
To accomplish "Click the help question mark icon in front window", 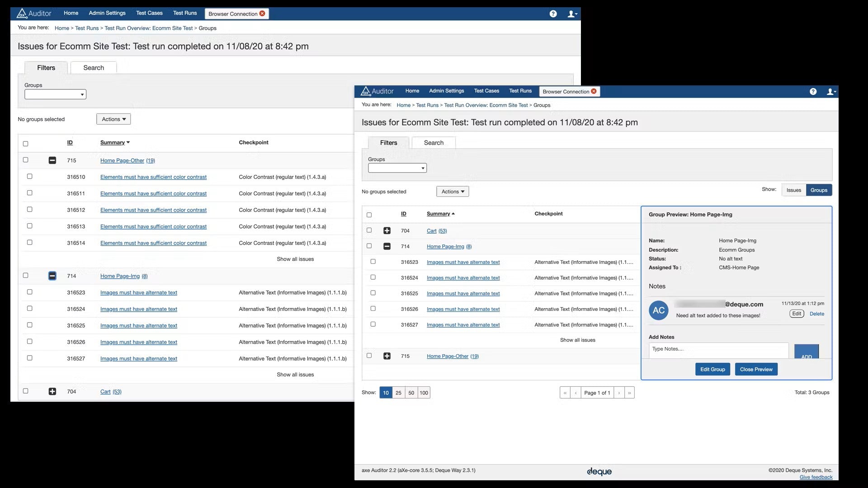I will [813, 92].
